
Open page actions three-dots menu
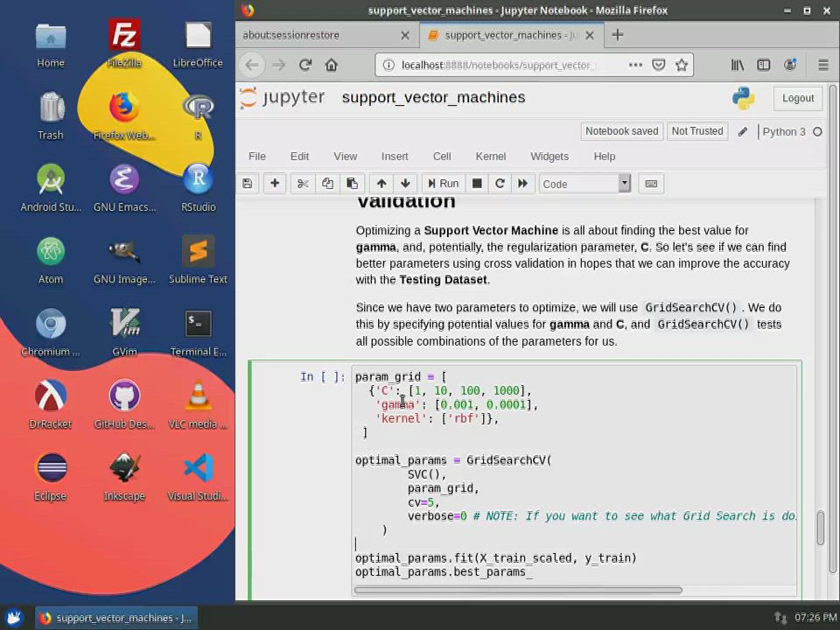(x=635, y=66)
